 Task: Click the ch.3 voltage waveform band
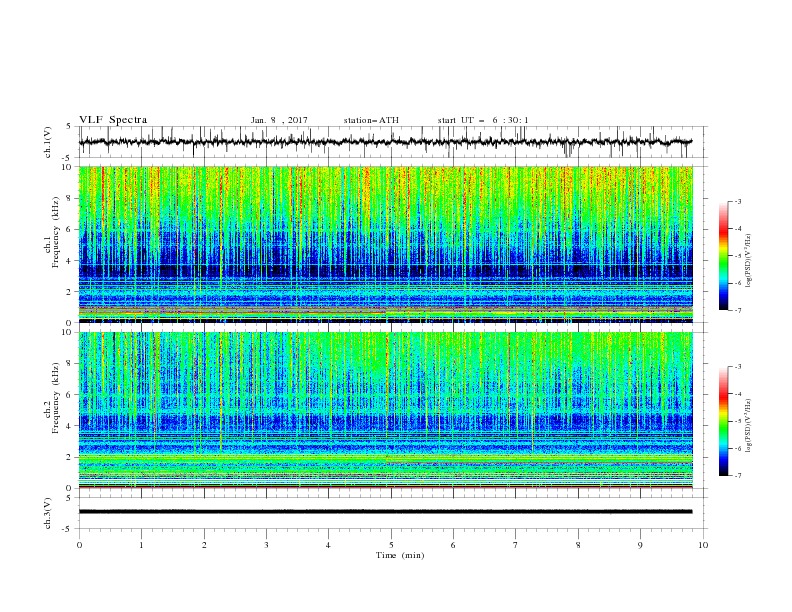[x=385, y=512]
